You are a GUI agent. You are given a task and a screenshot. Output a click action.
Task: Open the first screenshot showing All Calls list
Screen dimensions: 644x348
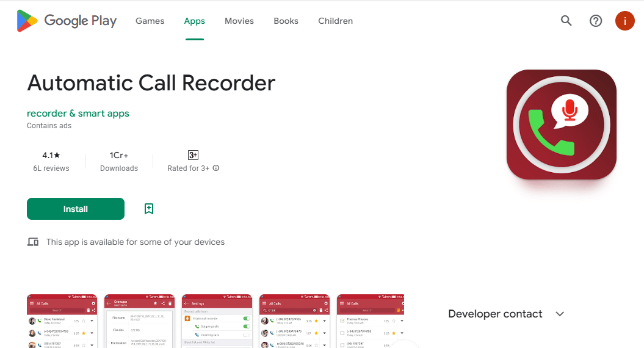tap(62, 321)
